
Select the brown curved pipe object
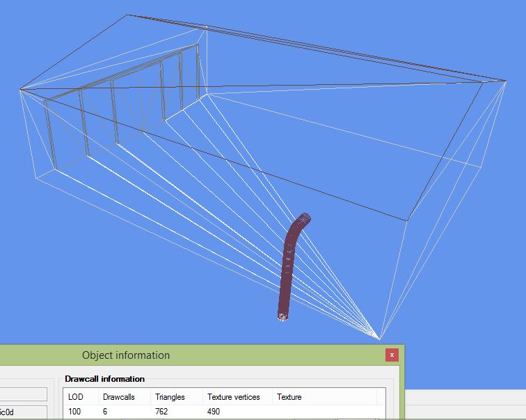[x=291, y=266]
